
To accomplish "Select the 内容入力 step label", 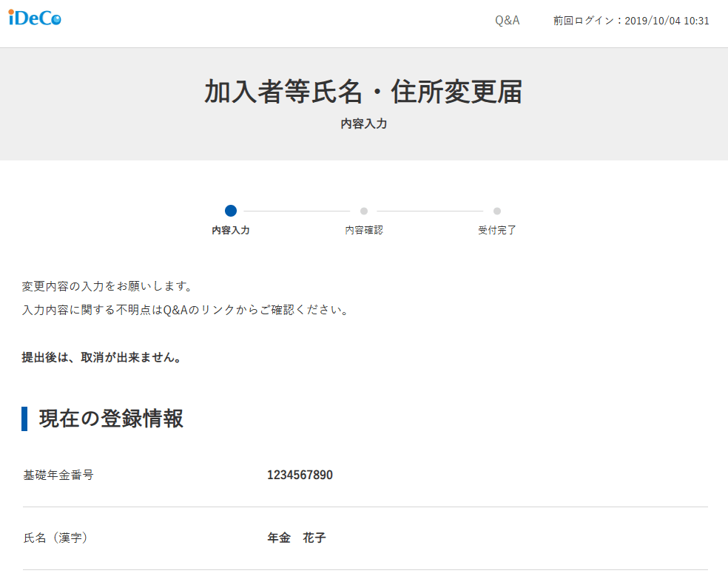I will pyautogui.click(x=231, y=230).
